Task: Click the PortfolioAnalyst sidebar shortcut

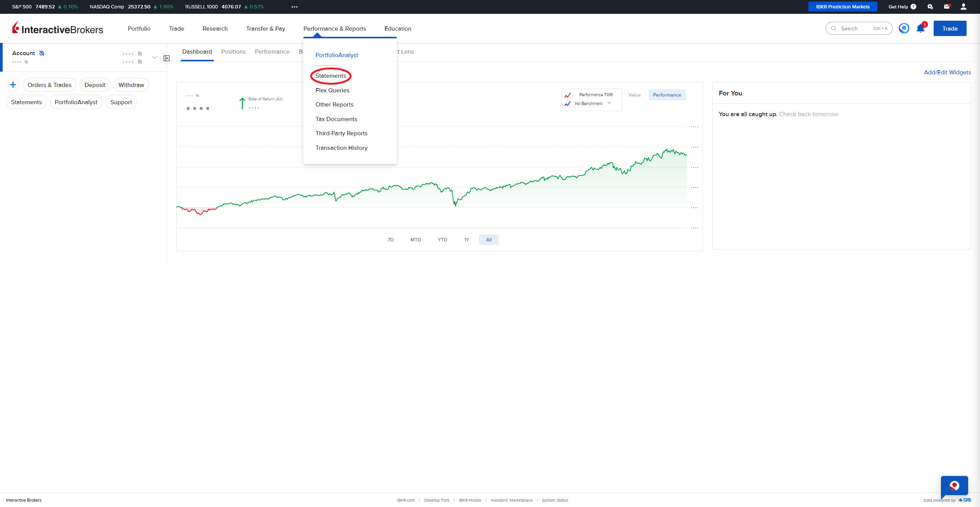Action: [76, 102]
